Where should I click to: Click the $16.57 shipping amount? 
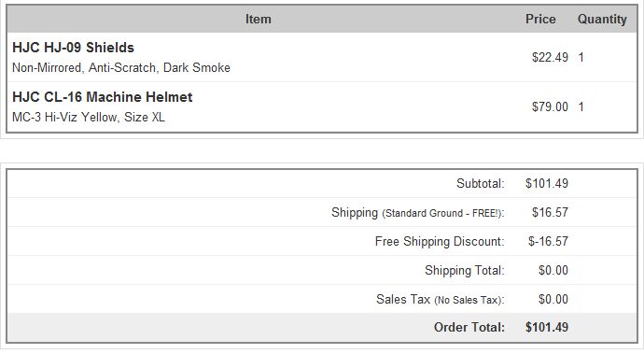[x=550, y=213]
